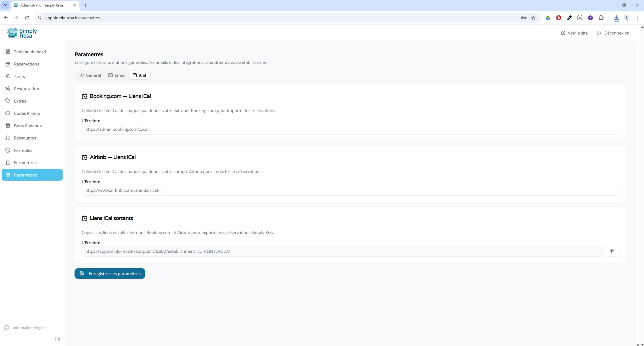Viewport: 644px width, 346px height.
Task: Focus Airbnb iCal link field
Action: (x=350, y=190)
